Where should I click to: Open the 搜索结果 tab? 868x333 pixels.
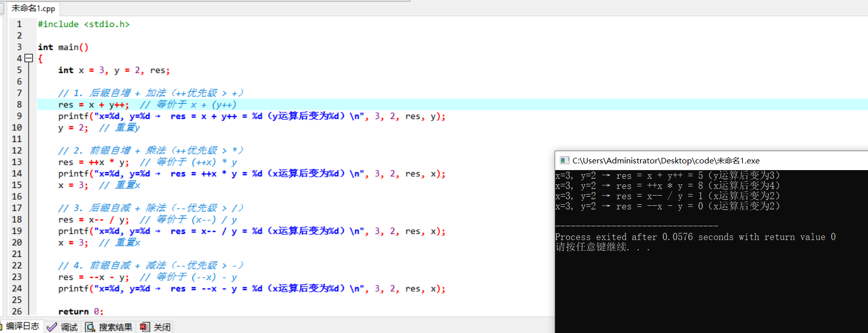click(x=109, y=327)
